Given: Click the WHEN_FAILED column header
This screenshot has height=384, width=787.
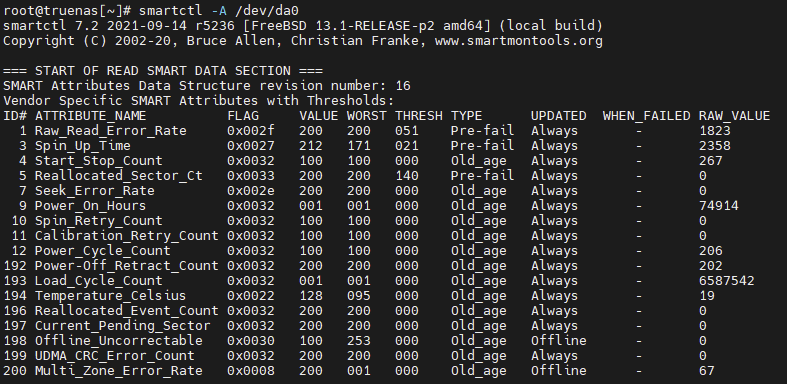Looking at the screenshot, I should 646,116.
